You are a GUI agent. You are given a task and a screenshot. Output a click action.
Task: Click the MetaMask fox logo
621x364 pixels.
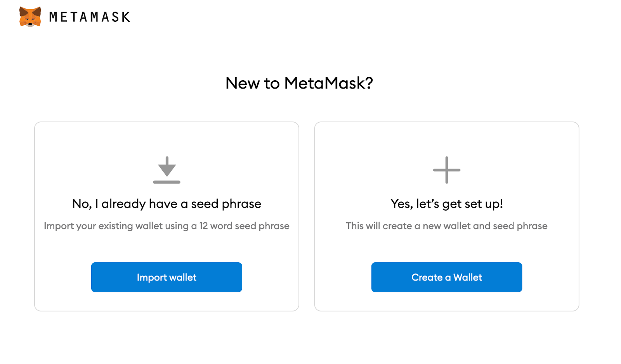pos(30,17)
